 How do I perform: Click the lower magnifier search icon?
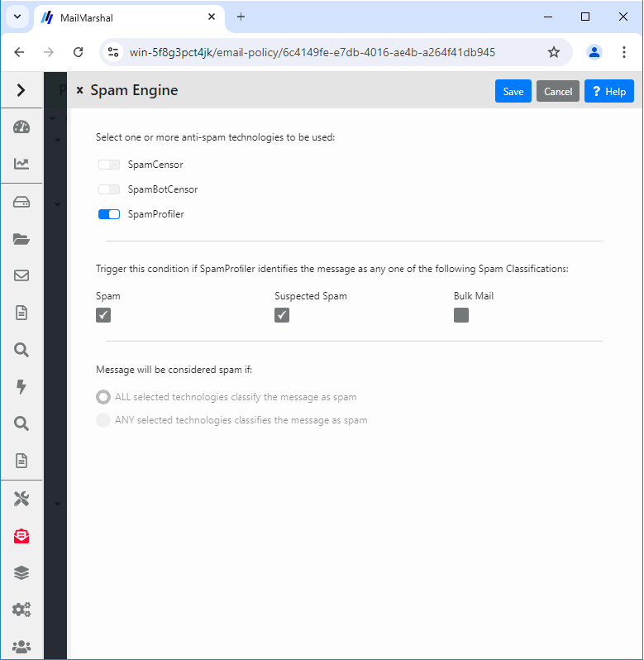[x=21, y=423]
